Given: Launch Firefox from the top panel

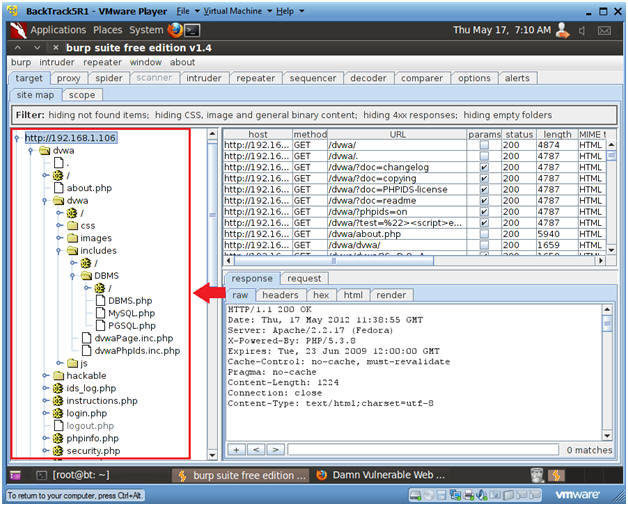Looking at the screenshot, I should (175, 30).
